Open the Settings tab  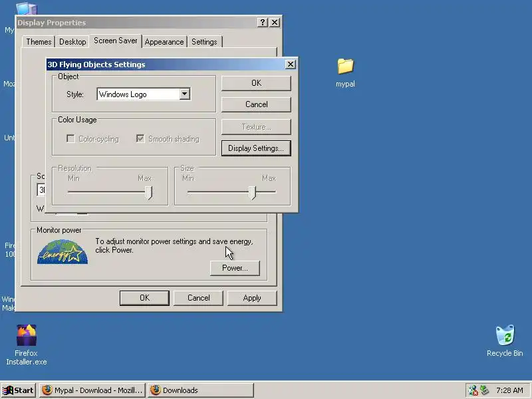coord(204,42)
